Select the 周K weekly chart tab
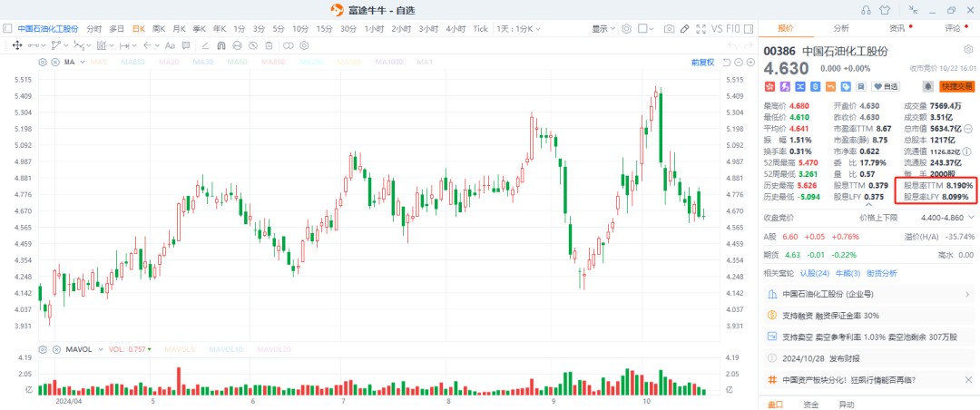The height and width of the screenshot is (410, 980). coord(159,29)
